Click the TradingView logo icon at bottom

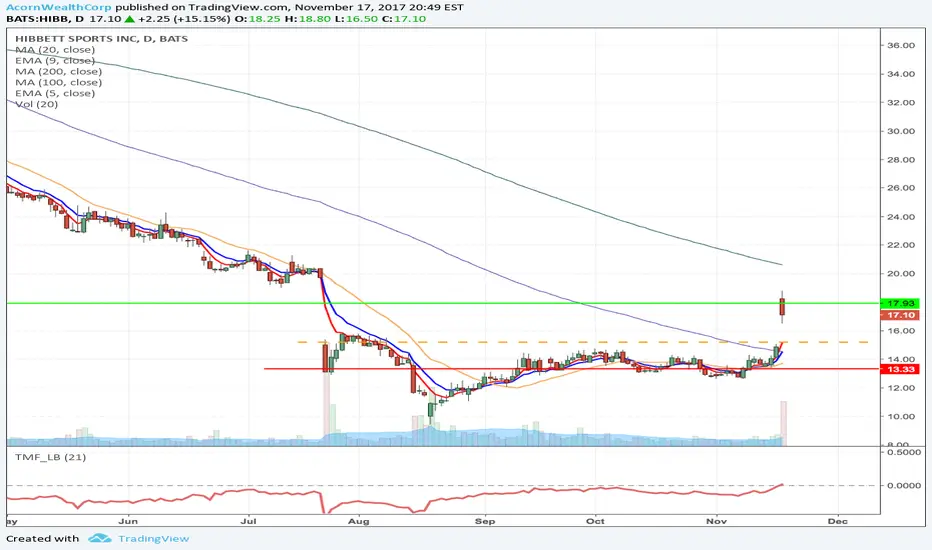99,538
